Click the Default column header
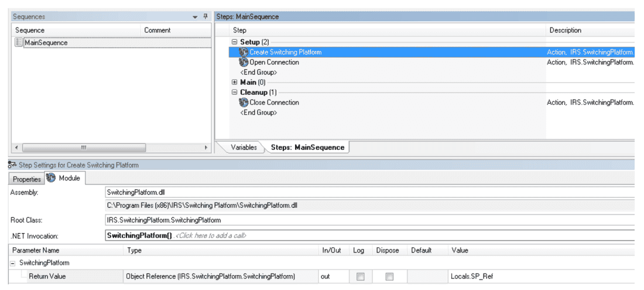The width and height of the screenshot is (644, 290). [x=427, y=250]
